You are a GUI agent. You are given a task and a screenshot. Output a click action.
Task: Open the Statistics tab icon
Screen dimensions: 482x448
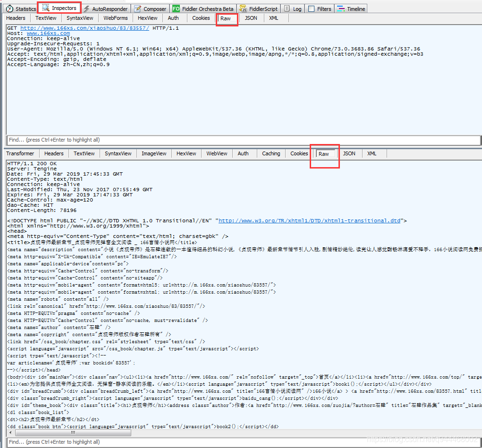click(9, 9)
